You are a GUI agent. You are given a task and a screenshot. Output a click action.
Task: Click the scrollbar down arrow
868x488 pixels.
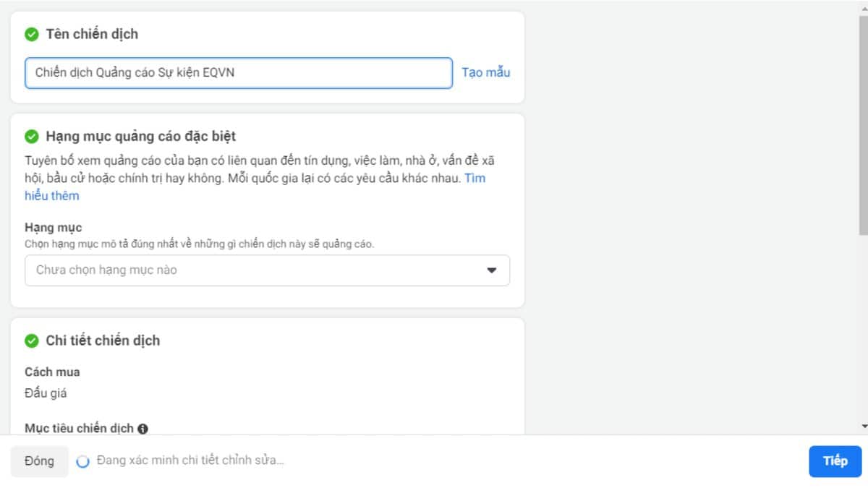(863, 427)
